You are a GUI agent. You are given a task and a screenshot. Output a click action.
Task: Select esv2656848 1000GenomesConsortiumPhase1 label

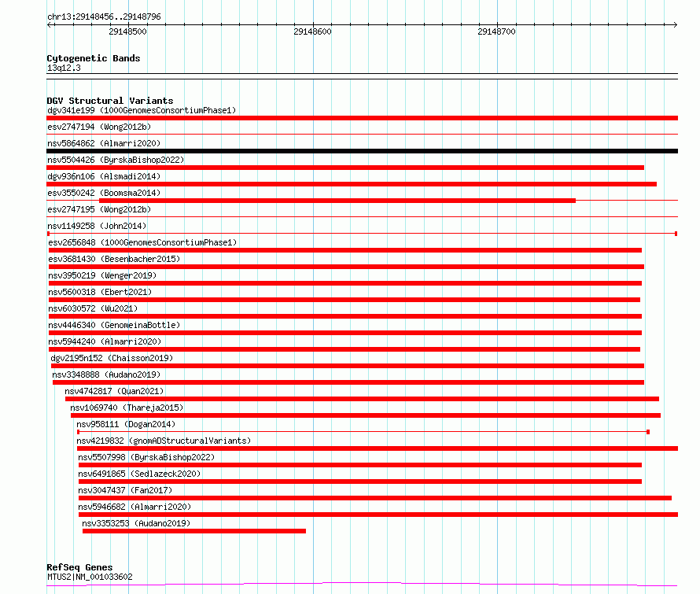tap(142, 242)
